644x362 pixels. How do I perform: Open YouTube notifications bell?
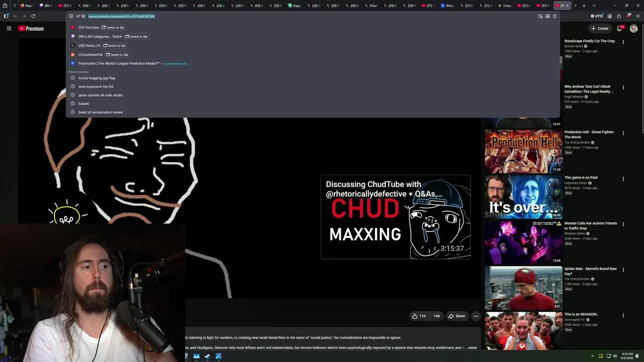tap(620, 29)
